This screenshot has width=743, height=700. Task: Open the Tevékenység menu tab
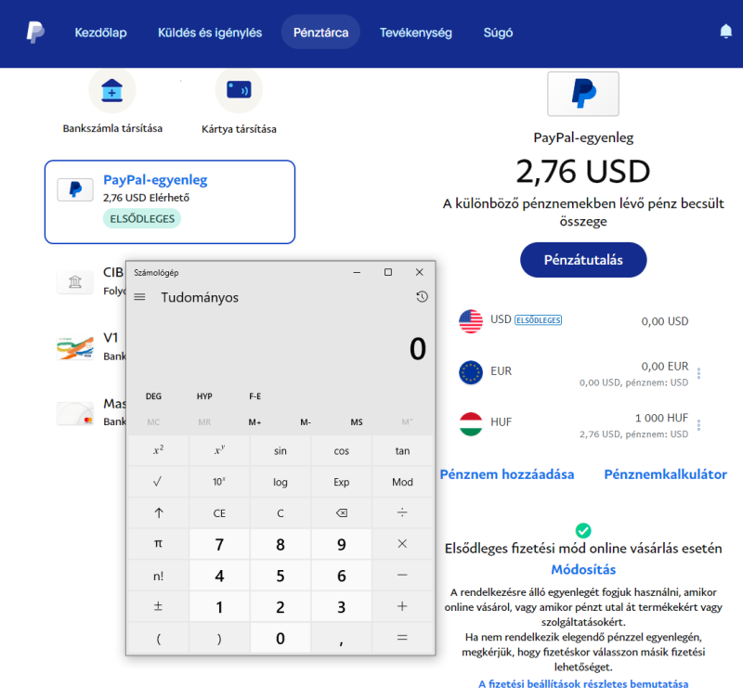[416, 32]
